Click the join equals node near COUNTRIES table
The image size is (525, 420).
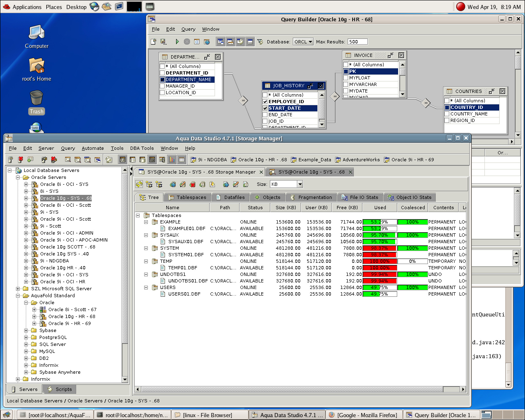(426, 103)
